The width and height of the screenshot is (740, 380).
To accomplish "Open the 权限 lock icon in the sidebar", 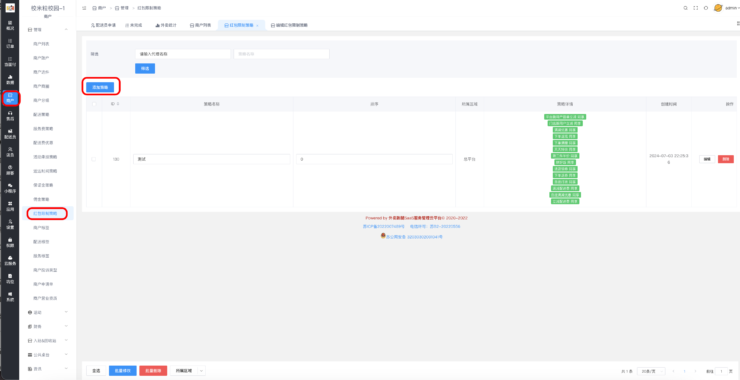I will pyautogui.click(x=10, y=242).
